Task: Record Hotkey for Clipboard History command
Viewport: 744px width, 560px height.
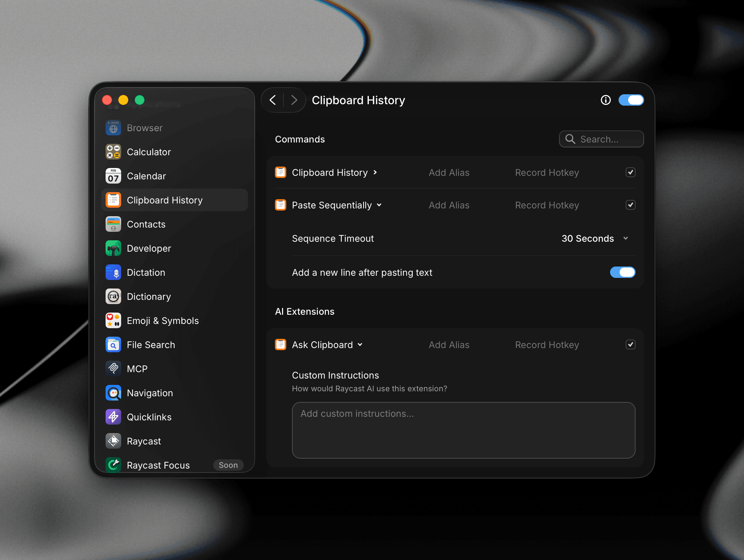Action: (547, 173)
